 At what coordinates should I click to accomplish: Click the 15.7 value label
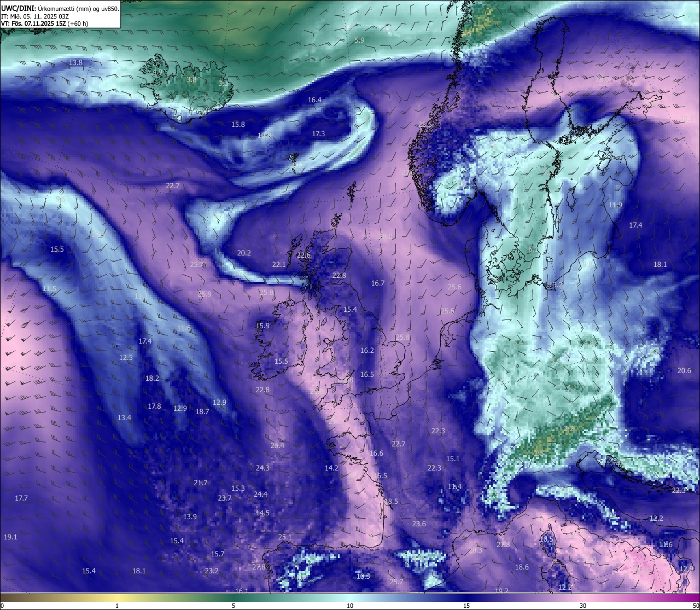[x=218, y=554]
